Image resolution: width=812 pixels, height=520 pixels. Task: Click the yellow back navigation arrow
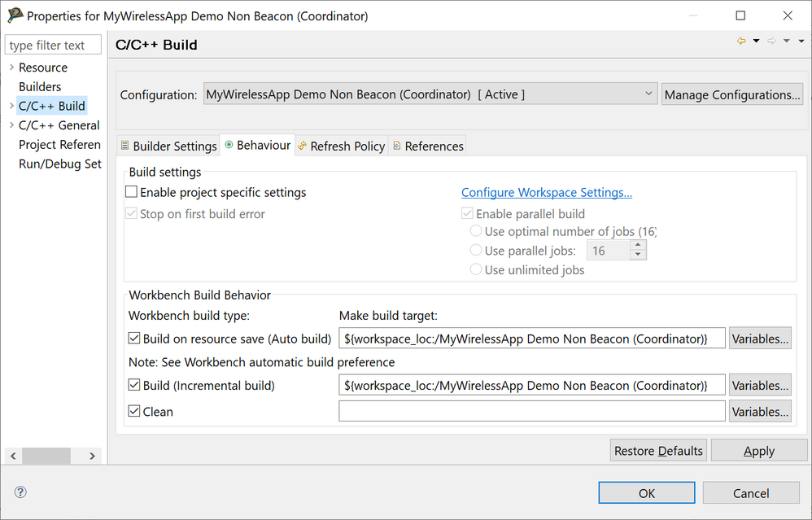click(x=741, y=42)
